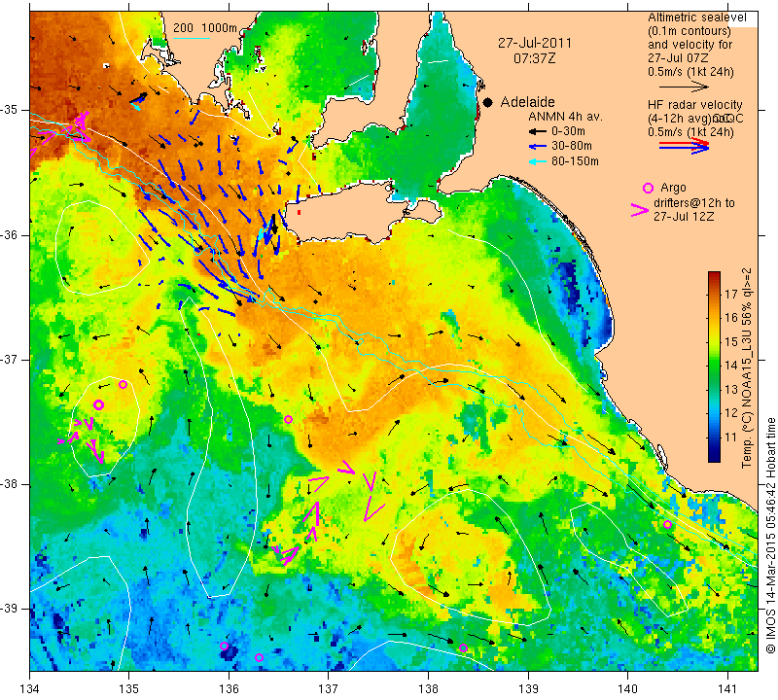Click the latitude axis label -35

click(9, 110)
